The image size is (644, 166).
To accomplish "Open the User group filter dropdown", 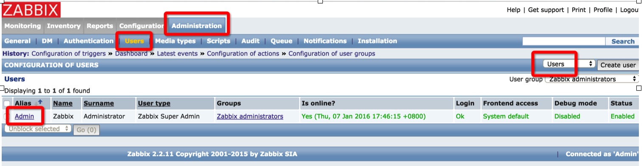I will (592, 79).
